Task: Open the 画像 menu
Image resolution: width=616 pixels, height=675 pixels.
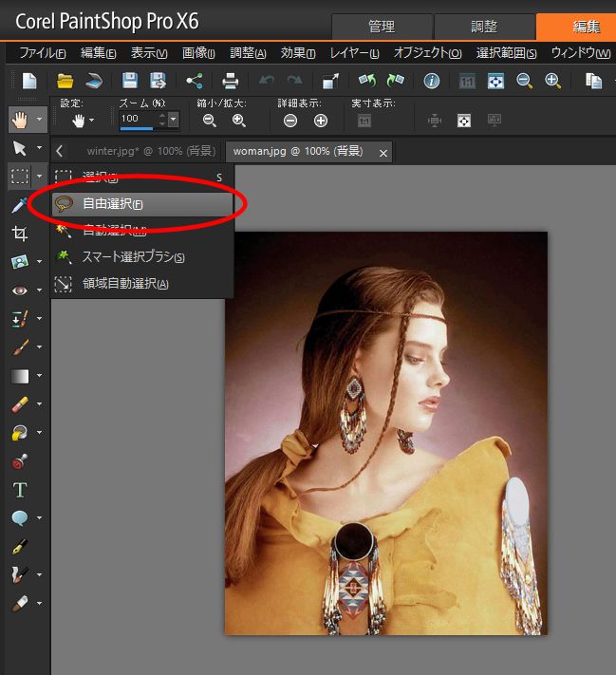Action: [x=198, y=53]
